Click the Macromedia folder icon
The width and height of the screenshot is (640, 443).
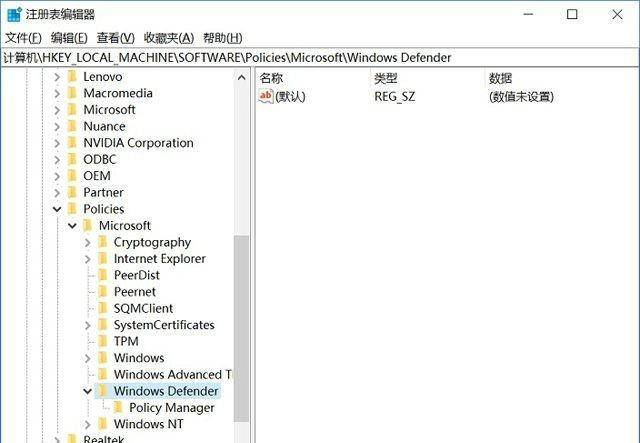[72, 93]
